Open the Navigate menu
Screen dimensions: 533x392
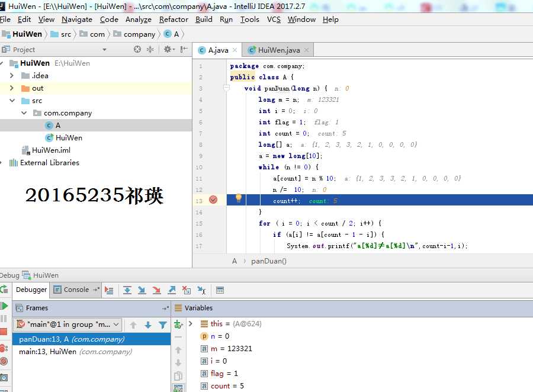click(77, 20)
